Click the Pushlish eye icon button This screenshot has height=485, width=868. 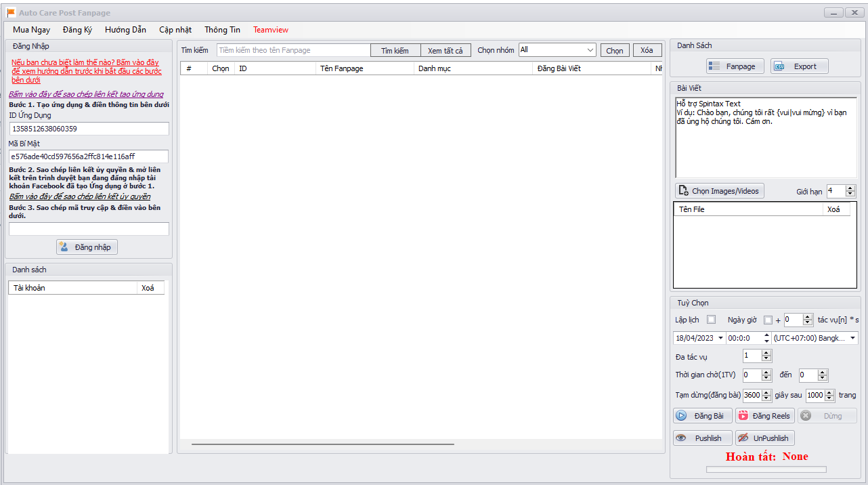tap(702, 438)
